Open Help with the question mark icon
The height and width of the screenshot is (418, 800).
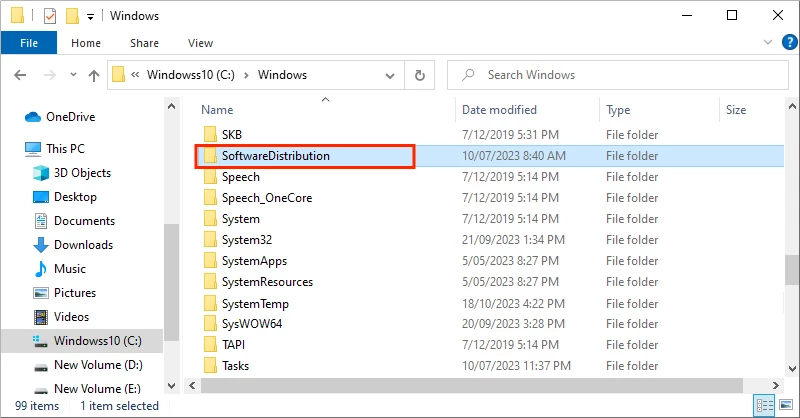coord(789,42)
